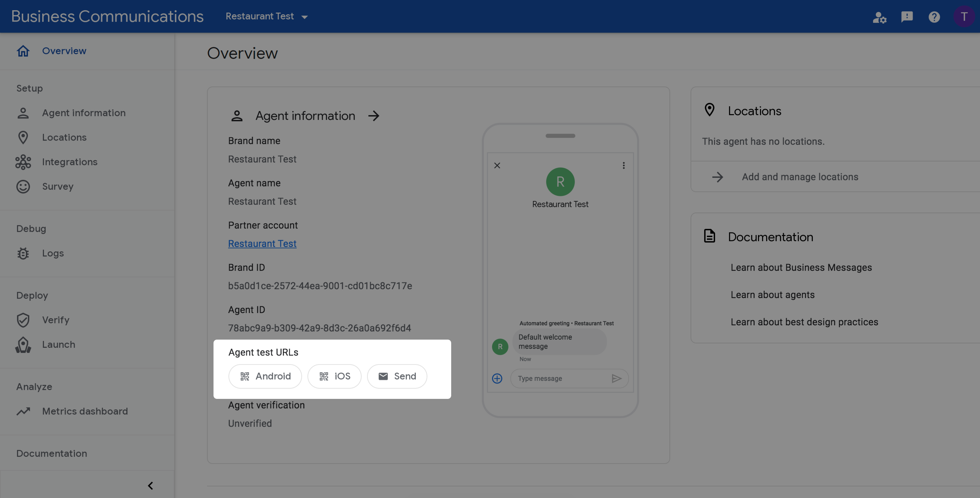This screenshot has width=980, height=498.
Task: Click the Android QR code button
Action: pos(265,376)
